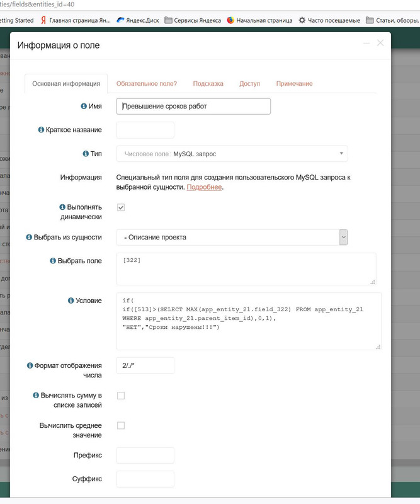This screenshot has width=420, height=504.
Task: Enable Вычислять сумму в списке записей checkbox
Action: coord(121,396)
